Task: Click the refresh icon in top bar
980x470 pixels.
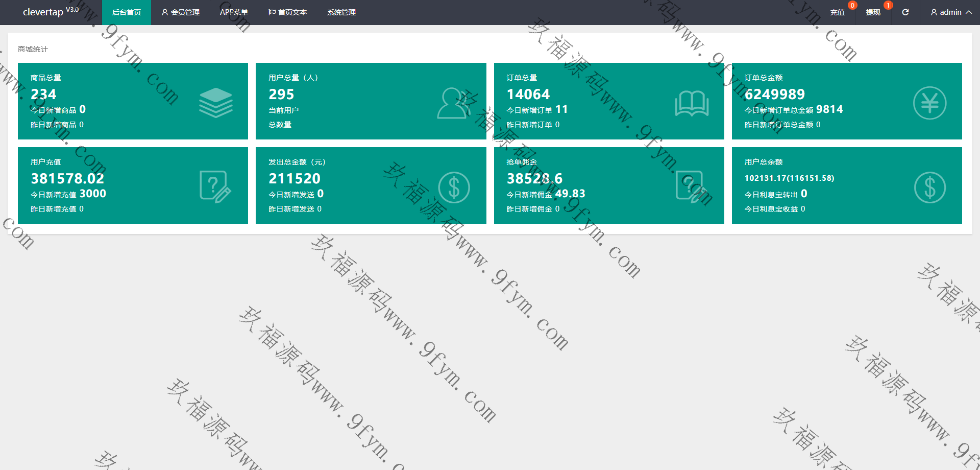Action: (x=905, y=12)
